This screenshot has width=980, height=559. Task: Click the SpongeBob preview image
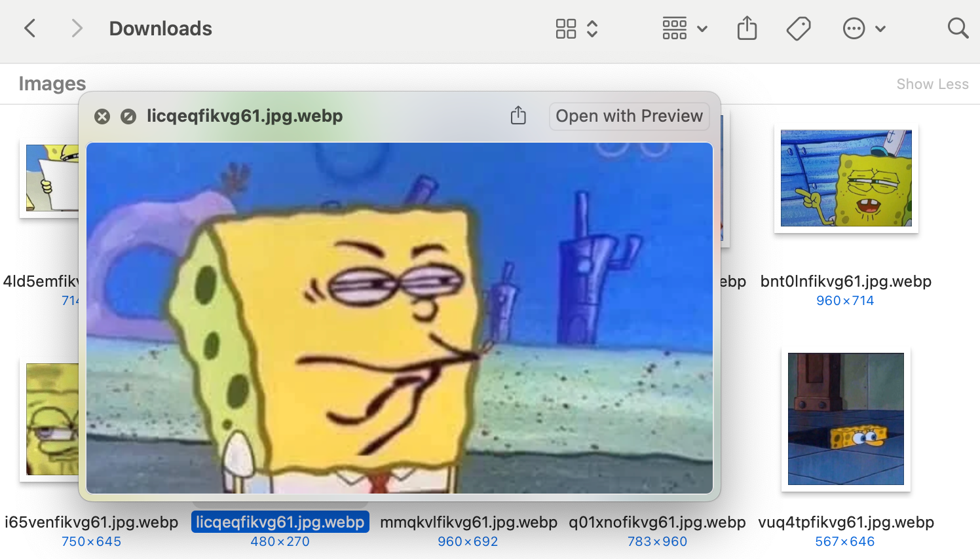pyautogui.click(x=400, y=318)
